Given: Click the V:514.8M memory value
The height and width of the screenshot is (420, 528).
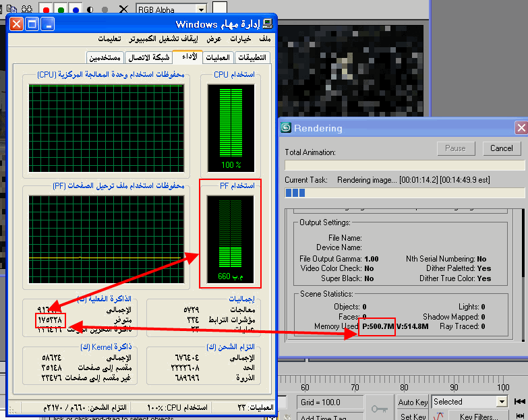Looking at the screenshot, I should tap(413, 326).
